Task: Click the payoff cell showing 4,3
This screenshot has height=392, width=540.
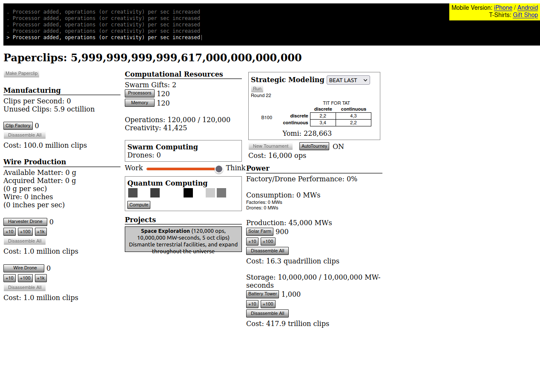Action: pyautogui.click(x=353, y=116)
